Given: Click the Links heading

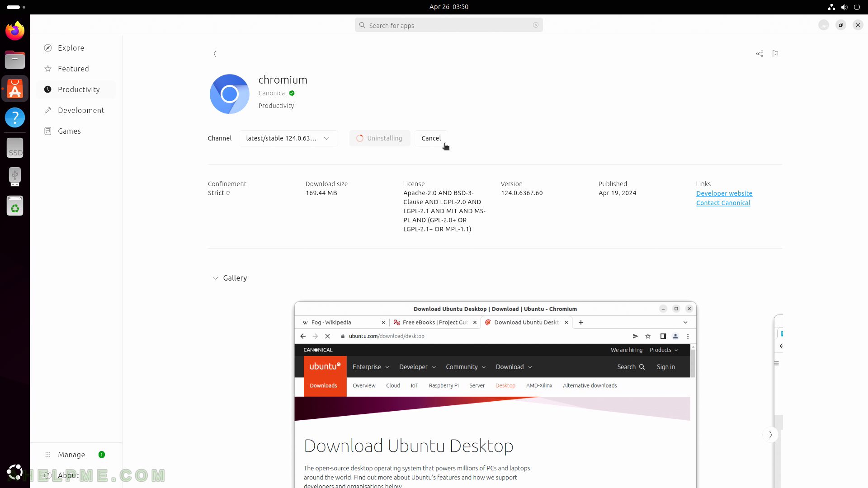Looking at the screenshot, I should [x=703, y=184].
